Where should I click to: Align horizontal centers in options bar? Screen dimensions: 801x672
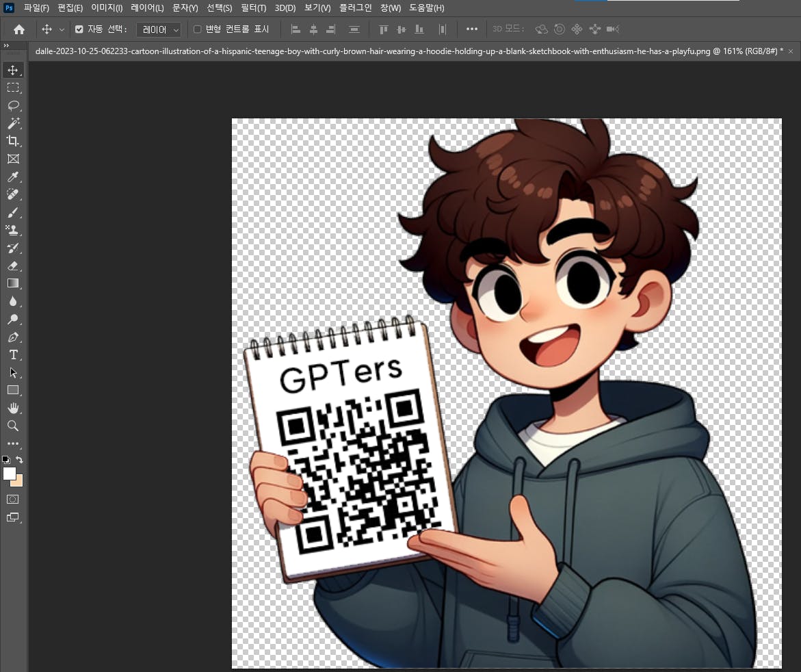click(x=314, y=29)
